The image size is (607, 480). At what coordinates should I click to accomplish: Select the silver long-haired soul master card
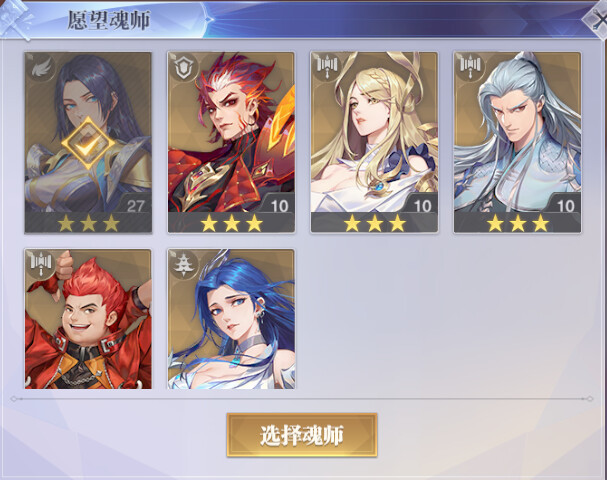point(518,143)
